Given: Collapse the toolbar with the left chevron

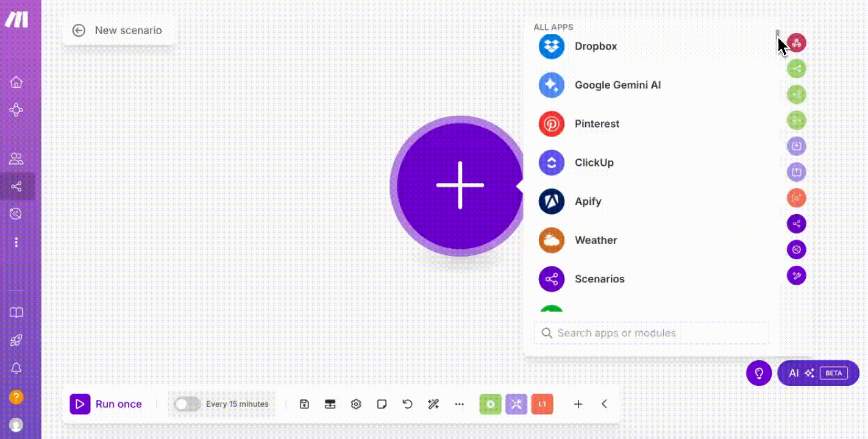Looking at the screenshot, I should click(604, 404).
